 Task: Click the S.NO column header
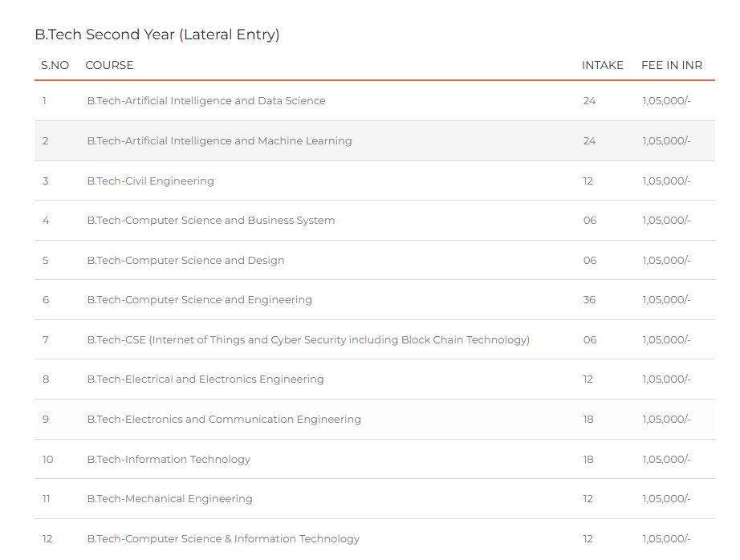55,65
